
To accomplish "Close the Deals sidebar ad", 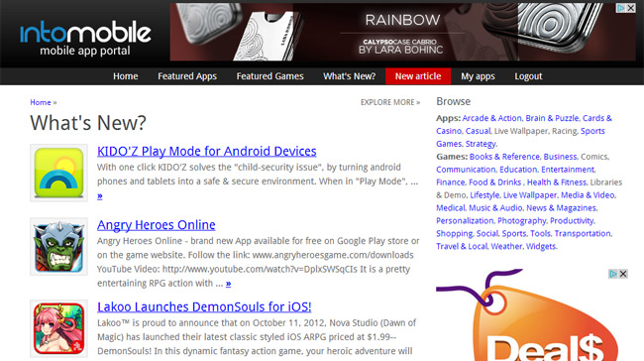I will (623, 274).
